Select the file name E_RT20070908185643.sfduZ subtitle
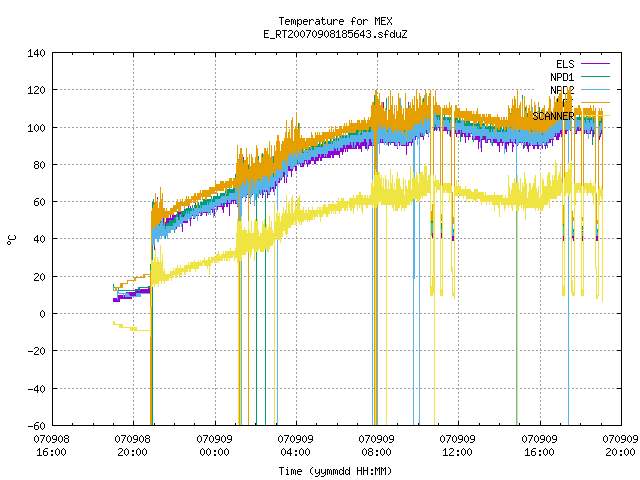This screenshot has height=480, width=640. tap(335, 34)
